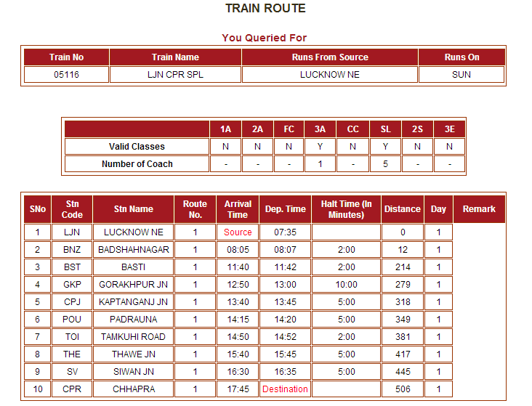Click the Stn Name column header
532x406 pixels.
click(133, 209)
